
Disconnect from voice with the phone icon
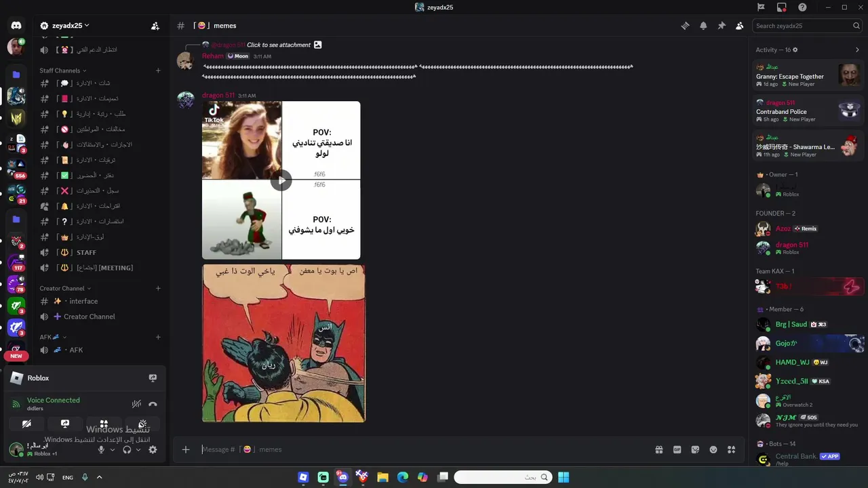click(153, 404)
